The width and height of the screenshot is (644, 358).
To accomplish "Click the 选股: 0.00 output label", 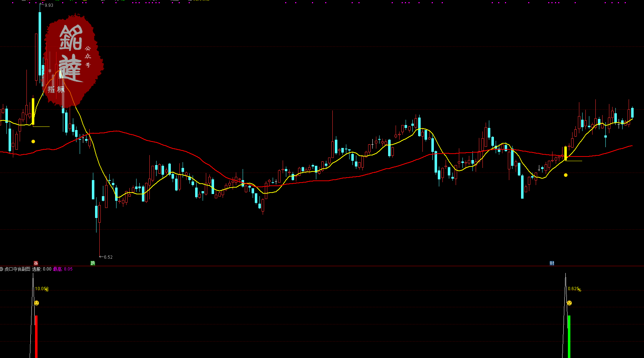I will (42, 269).
